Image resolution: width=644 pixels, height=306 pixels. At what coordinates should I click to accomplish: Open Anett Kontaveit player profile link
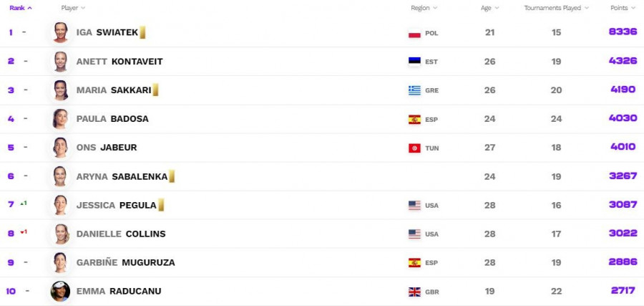tap(119, 62)
